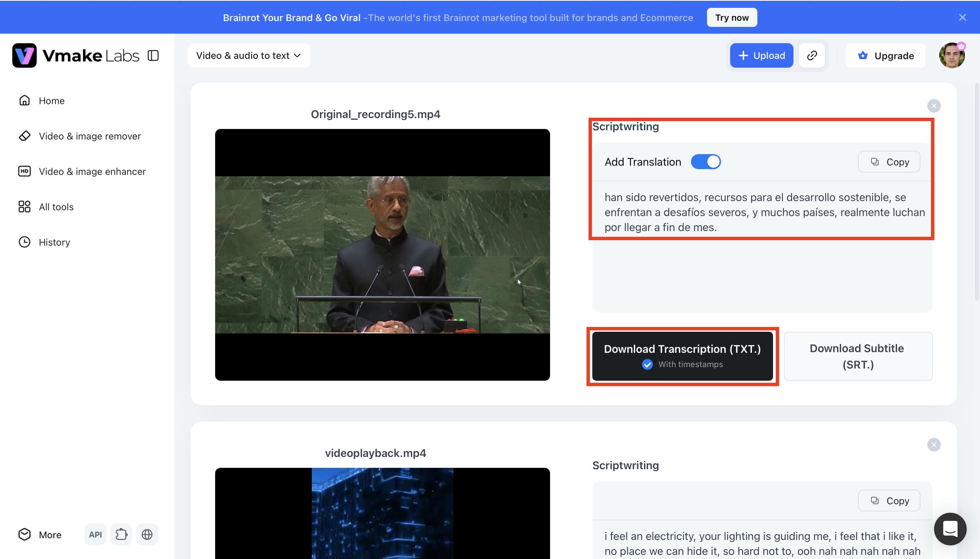This screenshot has width=980, height=559.
Task: Expand Video & audio to text dropdown
Action: click(248, 56)
